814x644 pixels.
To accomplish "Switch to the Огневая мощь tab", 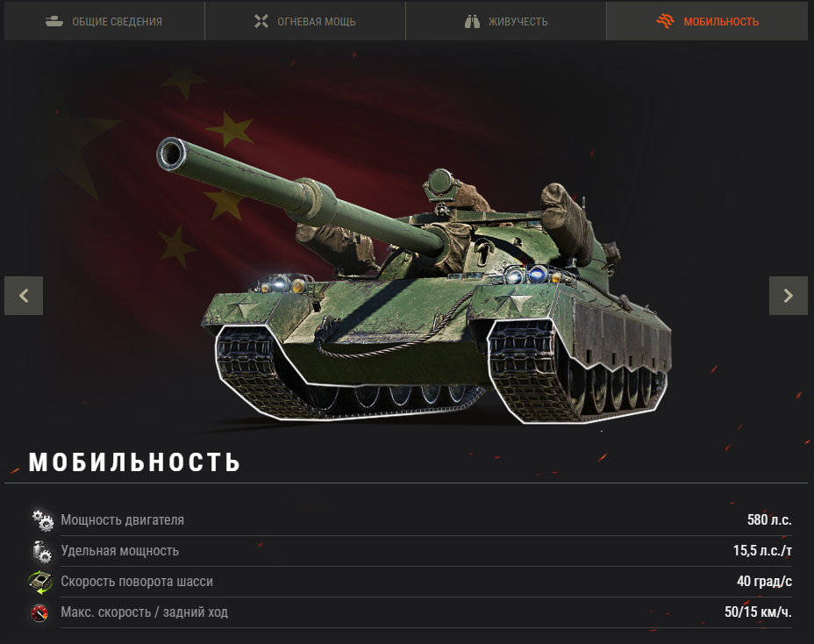I will pos(305,21).
